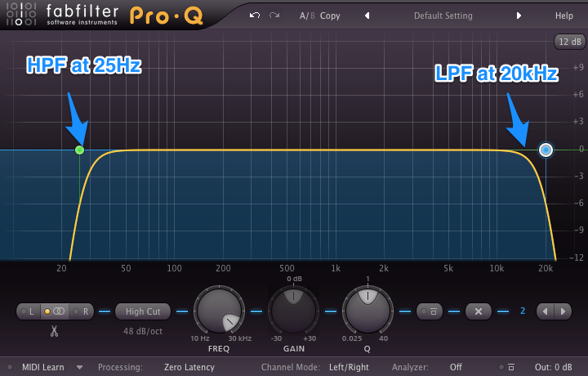Delete the band with the X button
The height and width of the screenshot is (376, 588).
(x=478, y=311)
